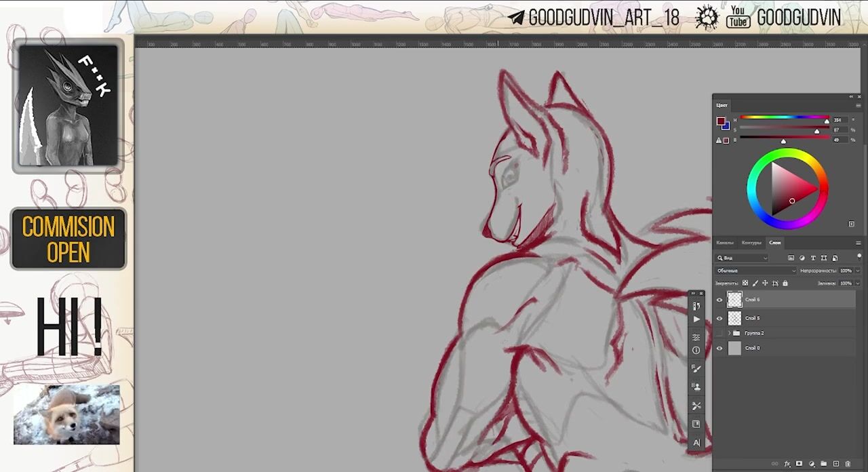Screen dimensions: 868x472
Task: Open the layer filter type dropdown Вид
Action: [x=743, y=258]
